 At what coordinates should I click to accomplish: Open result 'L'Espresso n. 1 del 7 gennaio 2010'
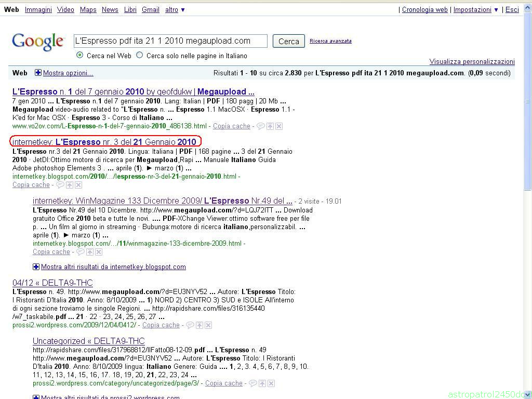134,92
